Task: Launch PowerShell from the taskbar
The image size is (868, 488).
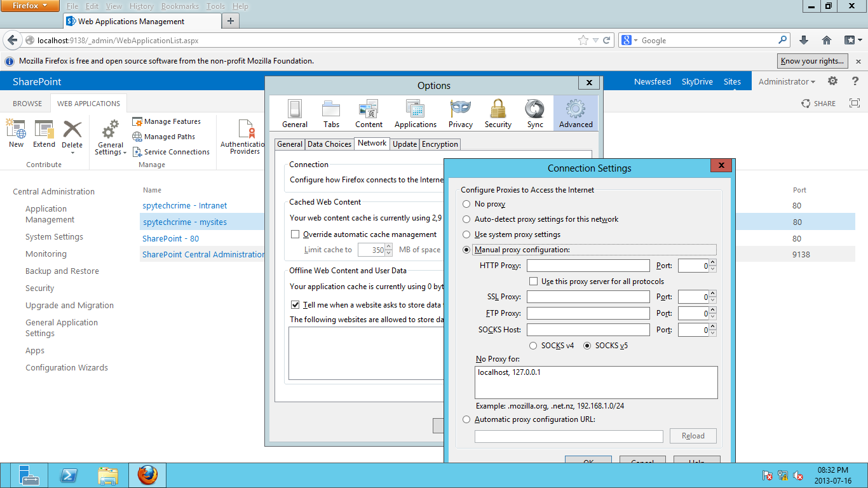Action: pyautogui.click(x=69, y=475)
